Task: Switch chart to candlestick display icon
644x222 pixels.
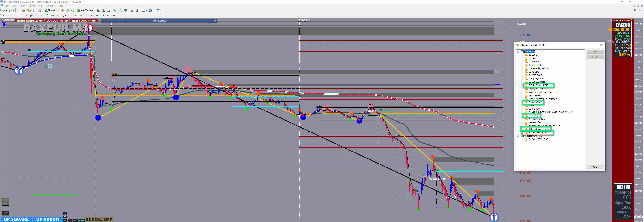Action: click(x=103, y=10)
